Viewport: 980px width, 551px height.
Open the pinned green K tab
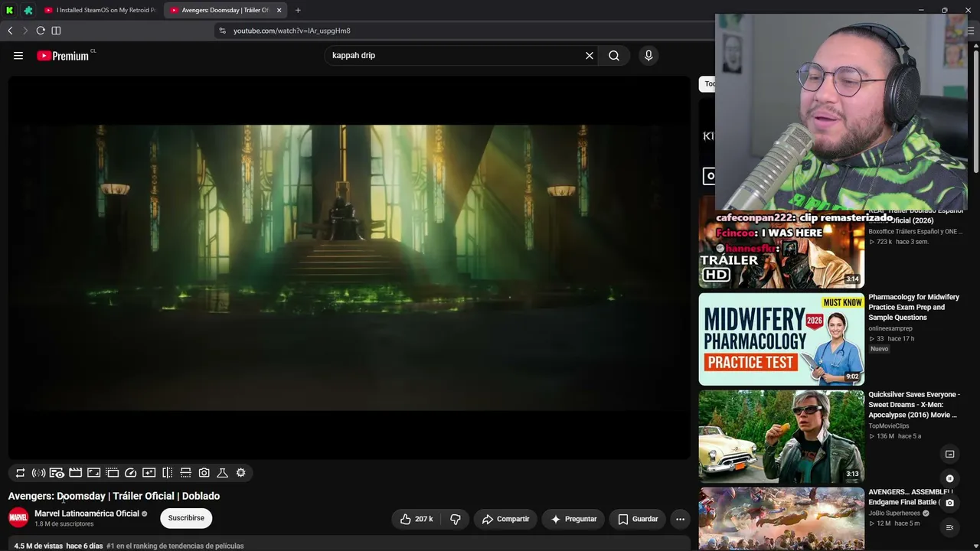[x=10, y=10]
